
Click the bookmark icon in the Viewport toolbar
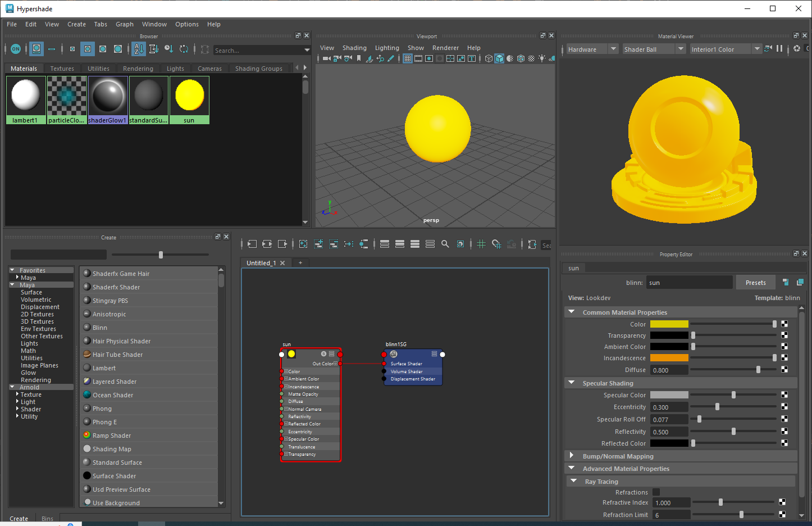[359, 58]
